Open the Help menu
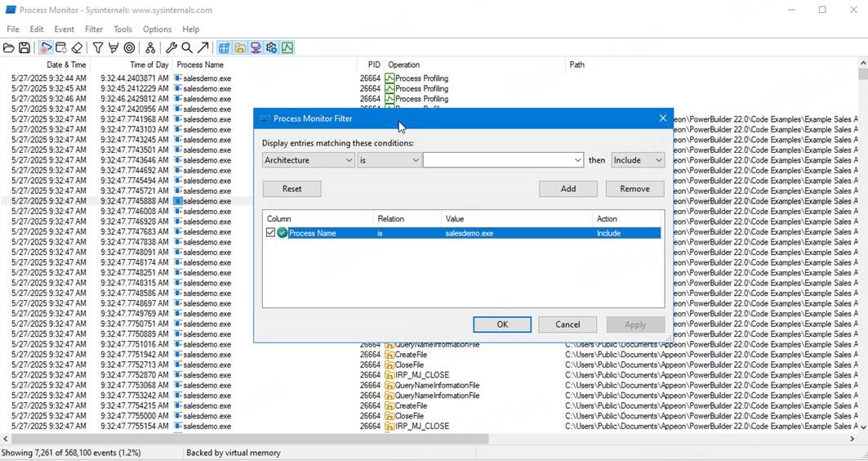The width and height of the screenshot is (868, 461). point(190,29)
